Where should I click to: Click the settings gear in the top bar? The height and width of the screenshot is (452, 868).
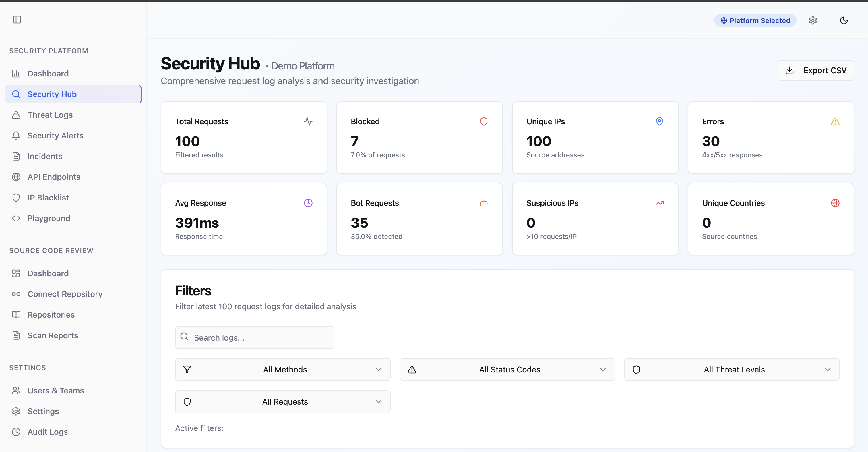click(x=813, y=20)
